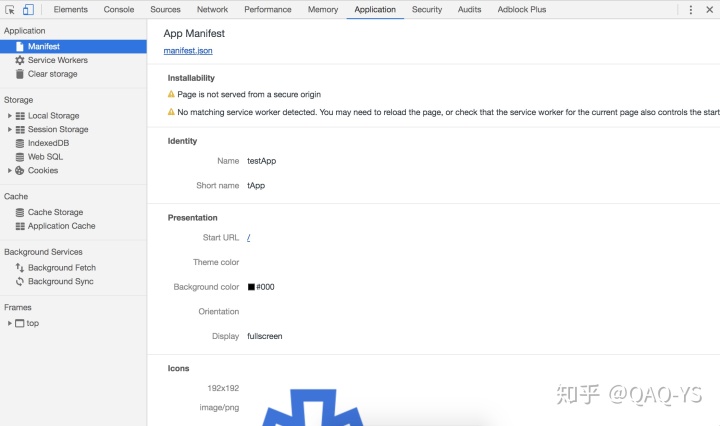Open the Network tab
The image size is (720, 426).
pos(212,9)
